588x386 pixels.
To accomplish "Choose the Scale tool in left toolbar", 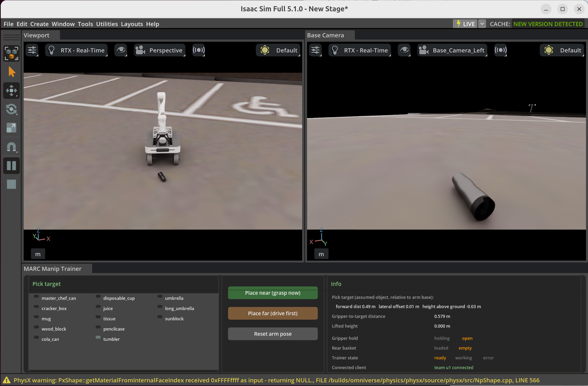I will [x=11, y=128].
